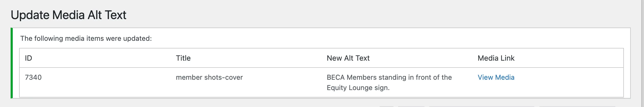
Task: Click the word 'Text' in page heading
Action: click(115, 15)
